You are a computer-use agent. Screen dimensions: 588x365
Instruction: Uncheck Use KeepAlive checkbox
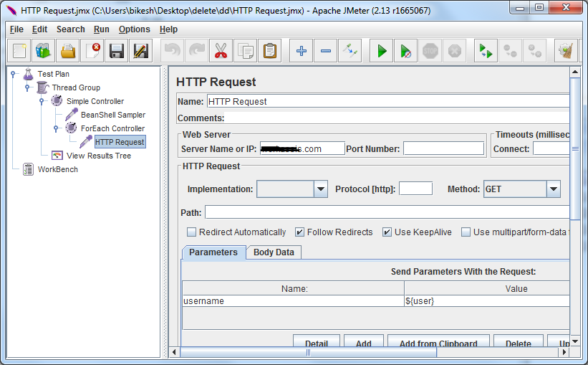[387, 232]
